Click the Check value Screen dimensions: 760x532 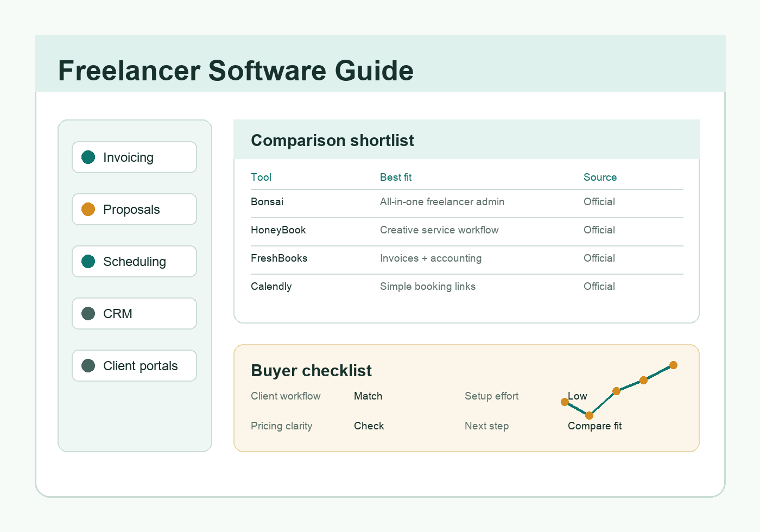point(369,426)
